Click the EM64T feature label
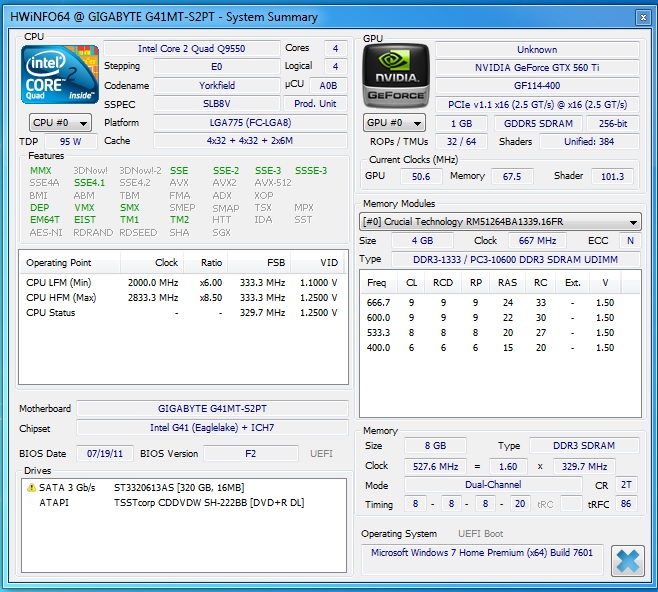 click(45, 220)
